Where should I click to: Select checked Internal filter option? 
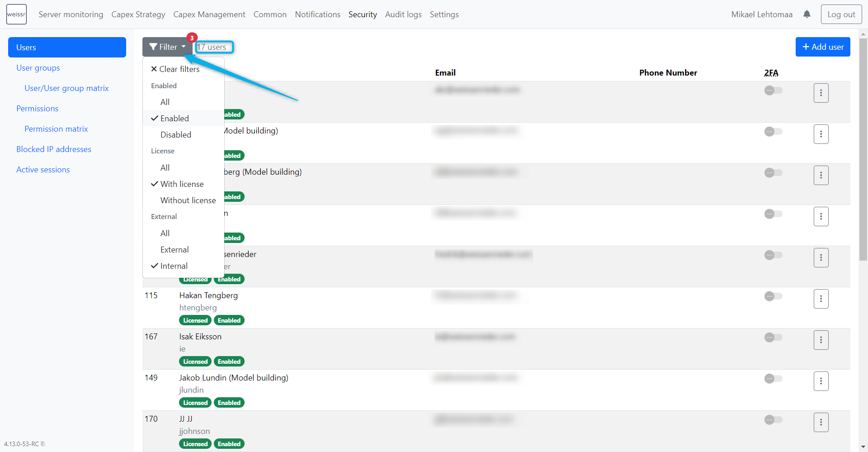pos(184,266)
